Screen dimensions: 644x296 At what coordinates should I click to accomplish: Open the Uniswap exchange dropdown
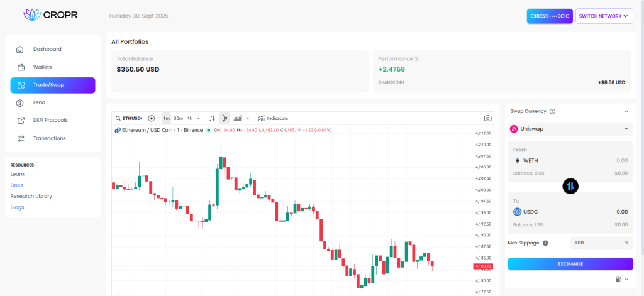tap(570, 129)
